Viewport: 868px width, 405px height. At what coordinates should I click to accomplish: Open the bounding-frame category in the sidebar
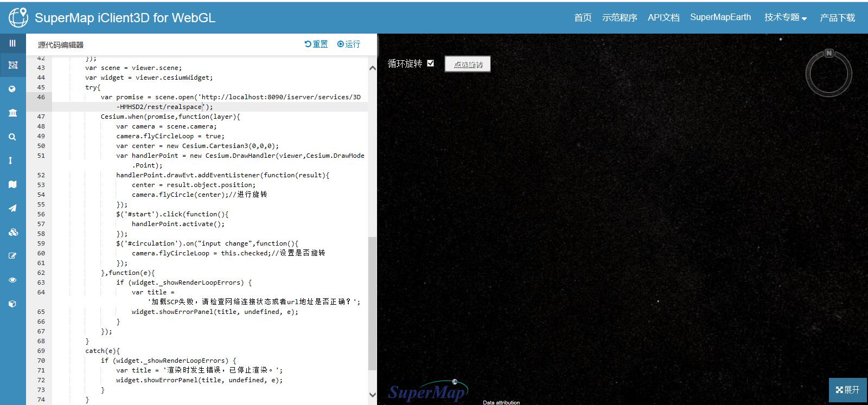tap(13, 65)
